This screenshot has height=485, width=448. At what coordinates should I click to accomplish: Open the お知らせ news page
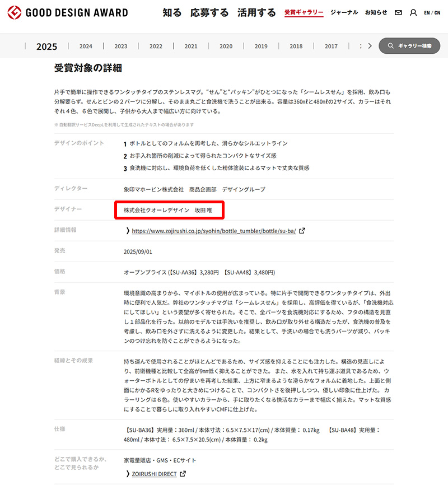(376, 12)
